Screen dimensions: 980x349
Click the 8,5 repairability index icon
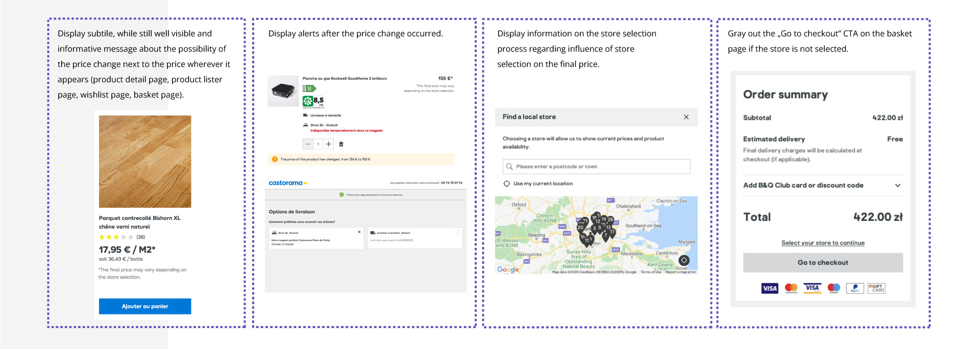pyautogui.click(x=313, y=101)
